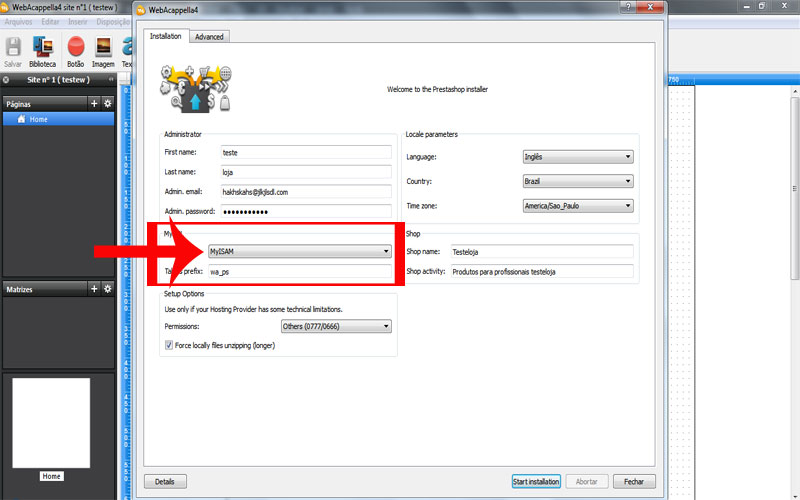Click the Fechar button
Screen dimensions: 800x500
(634, 481)
